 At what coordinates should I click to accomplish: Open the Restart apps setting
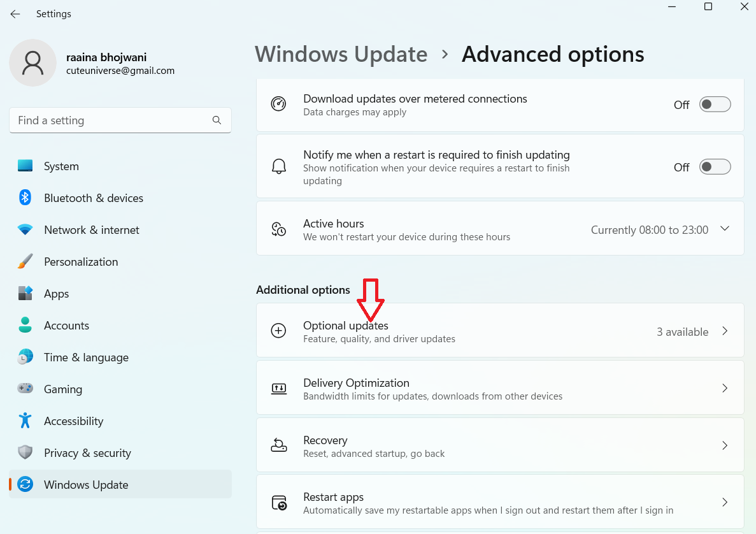click(x=499, y=503)
